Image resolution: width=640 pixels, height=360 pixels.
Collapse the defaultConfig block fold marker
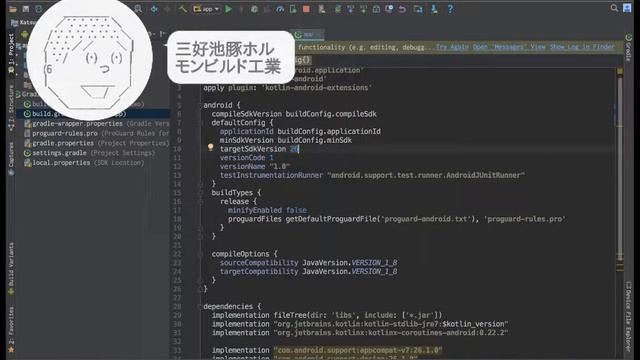(201, 122)
